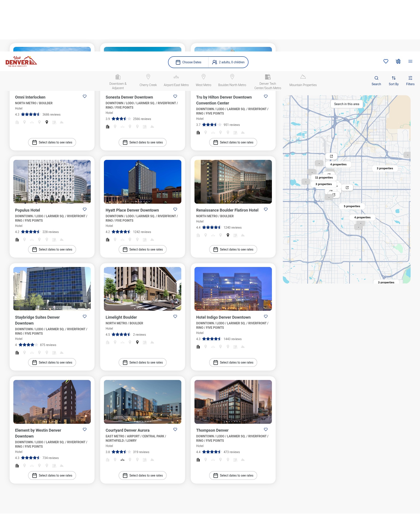Click active building icon on Thompson Denver
The width and height of the screenshot is (420, 514).
tap(198, 460)
